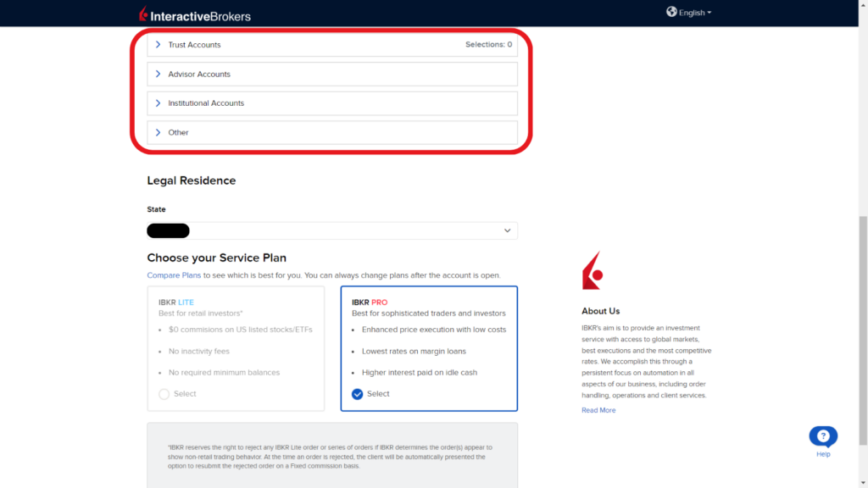
Task: Click the red IBKR logo above About Us
Action: point(593,269)
